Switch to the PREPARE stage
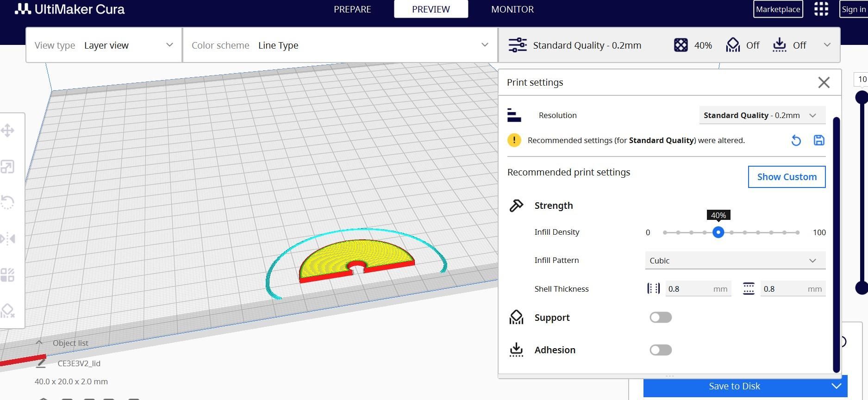 352,9
